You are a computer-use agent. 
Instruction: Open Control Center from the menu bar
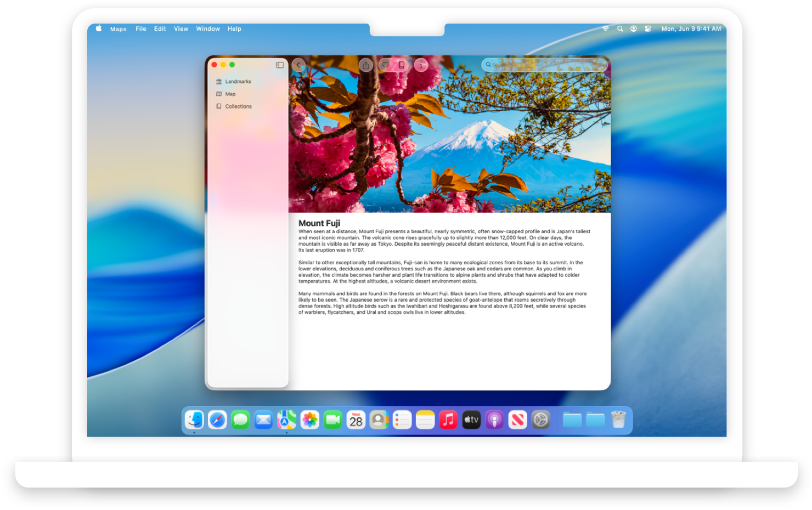pyautogui.click(x=648, y=29)
